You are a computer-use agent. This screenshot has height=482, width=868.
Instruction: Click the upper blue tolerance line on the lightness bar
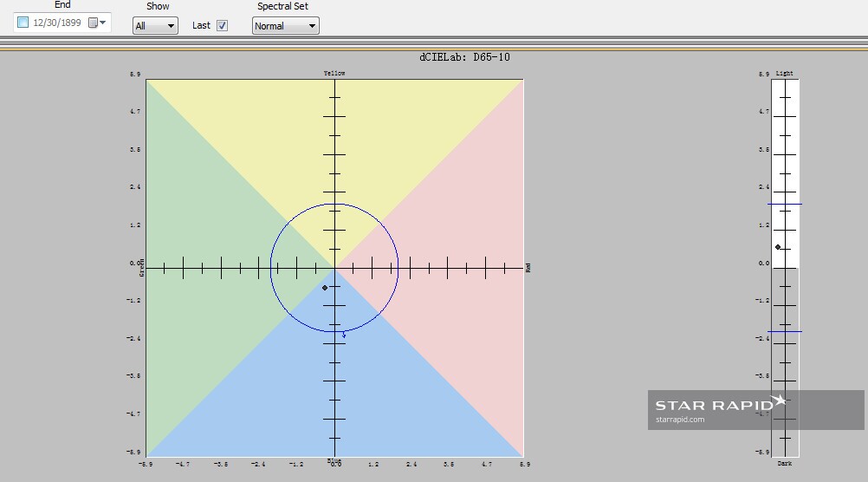(x=785, y=205)
